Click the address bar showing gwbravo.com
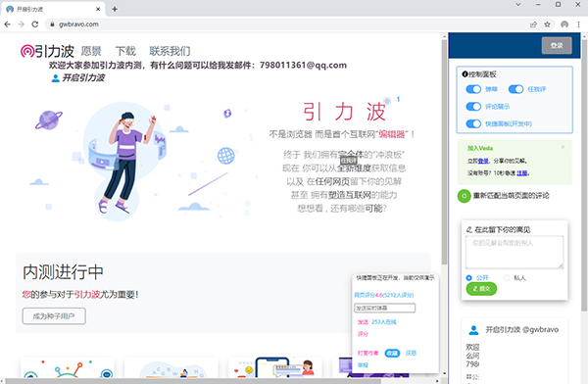This screenshot has height=384, width=588. click(289, 24)
